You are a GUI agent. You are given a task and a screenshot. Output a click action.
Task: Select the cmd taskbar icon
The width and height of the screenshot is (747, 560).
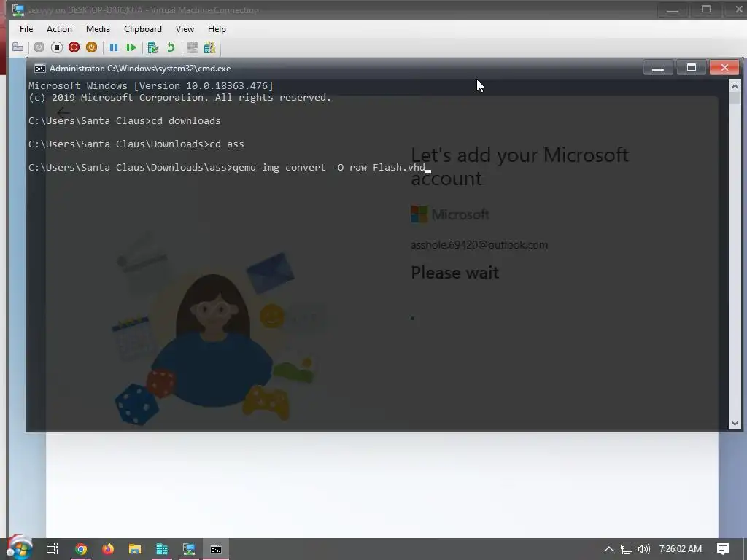[x=216, y=550]
